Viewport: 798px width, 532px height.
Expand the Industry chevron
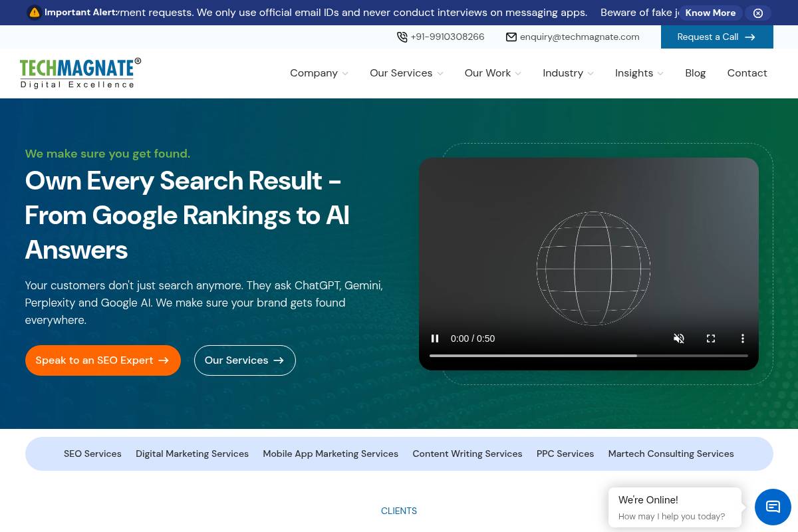point(591,74)
